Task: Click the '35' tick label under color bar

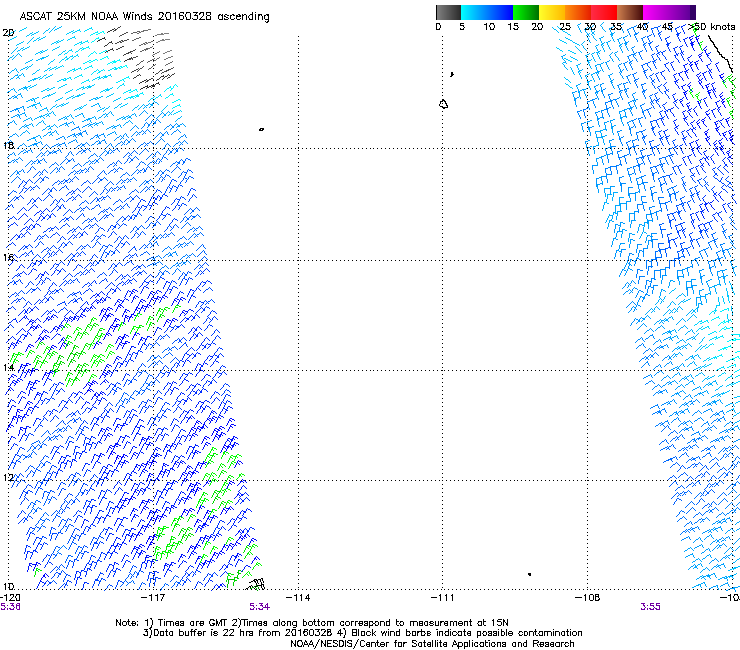Action: pyautogui.click(x=616, y=27)
